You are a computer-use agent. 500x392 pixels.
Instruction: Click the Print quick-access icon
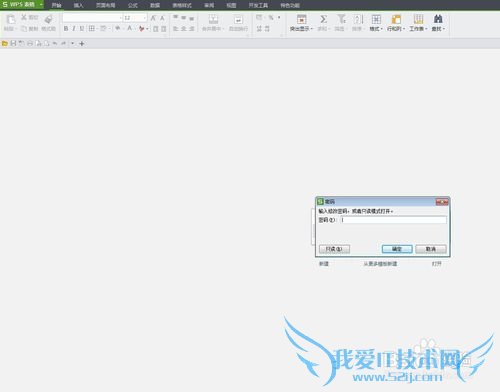click(30, 43)
